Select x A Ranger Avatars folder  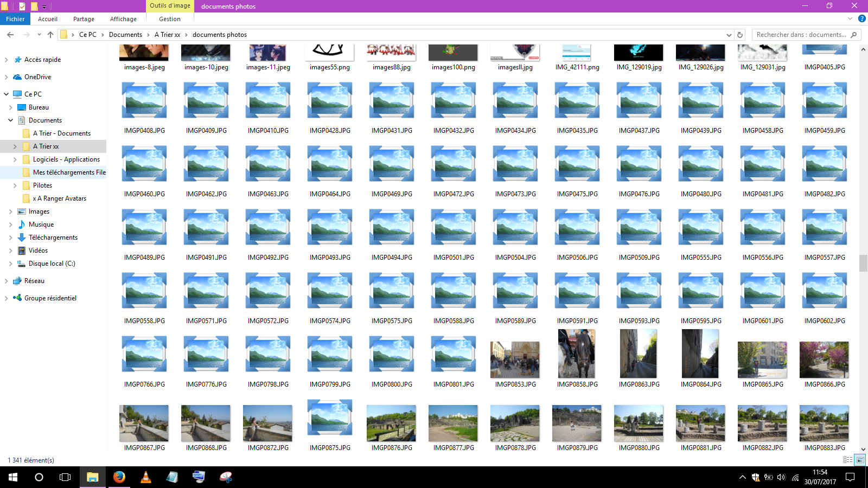[x=60, y=198]
